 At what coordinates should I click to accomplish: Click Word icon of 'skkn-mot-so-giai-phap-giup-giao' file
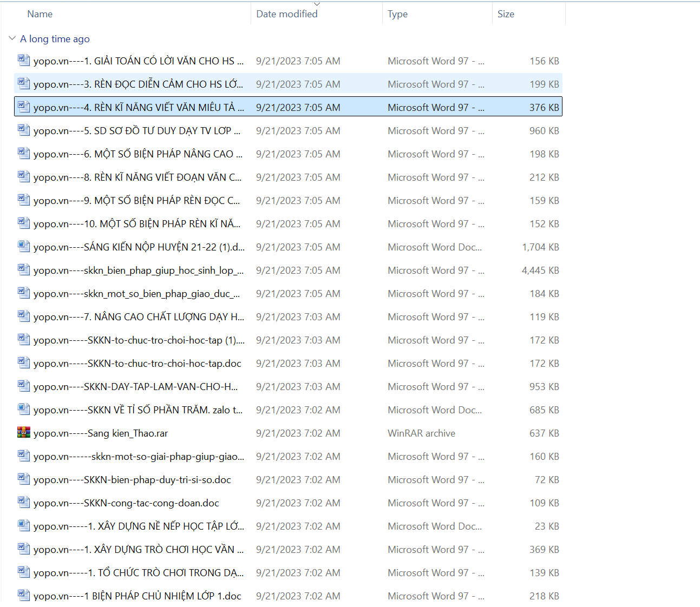(23, 456)
